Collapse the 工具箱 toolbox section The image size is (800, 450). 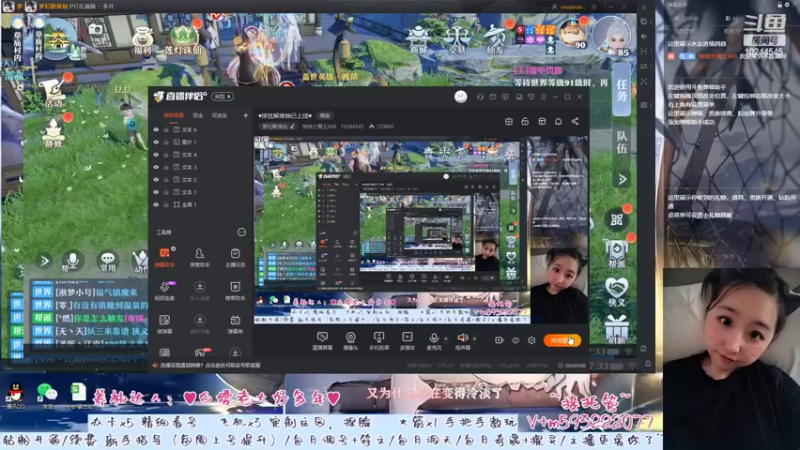241,232
